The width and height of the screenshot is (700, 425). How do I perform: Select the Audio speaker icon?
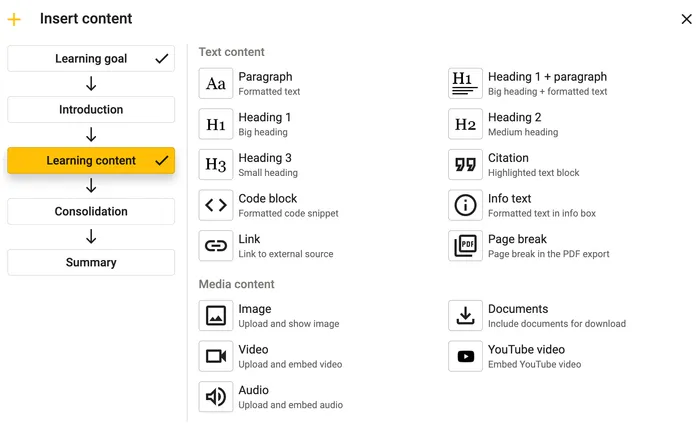[x=216, y=397]
